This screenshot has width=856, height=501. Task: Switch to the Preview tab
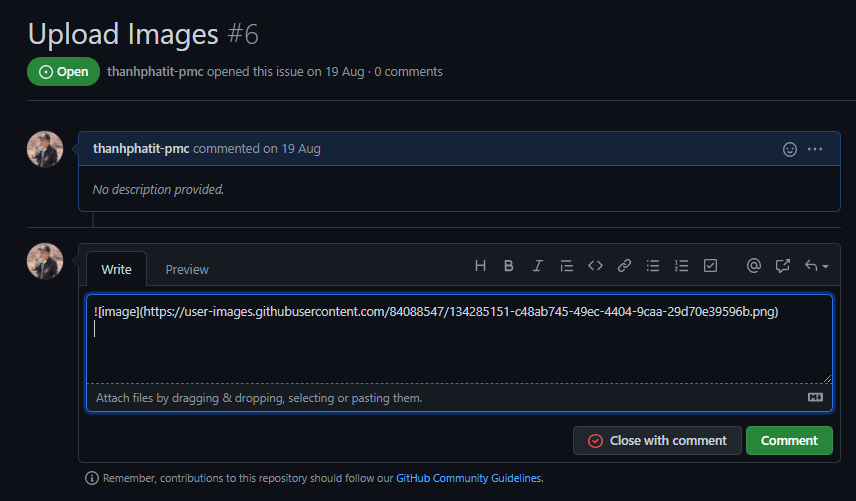tap(187, 270)
